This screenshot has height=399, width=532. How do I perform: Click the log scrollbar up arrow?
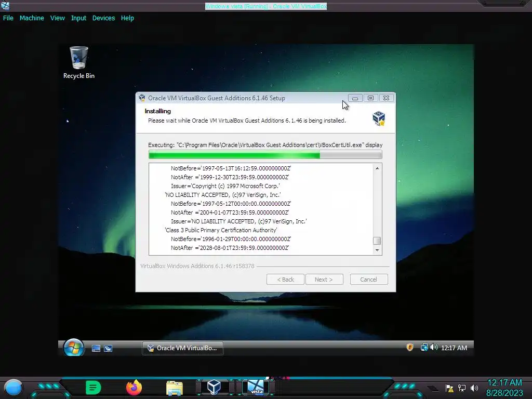377,168
